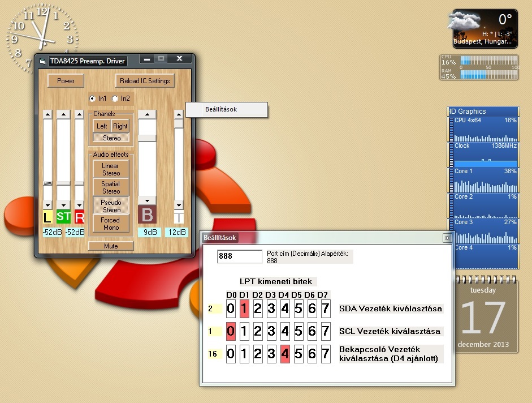
Task: Select bit 1 in SCL row
Action: point(244,331)
